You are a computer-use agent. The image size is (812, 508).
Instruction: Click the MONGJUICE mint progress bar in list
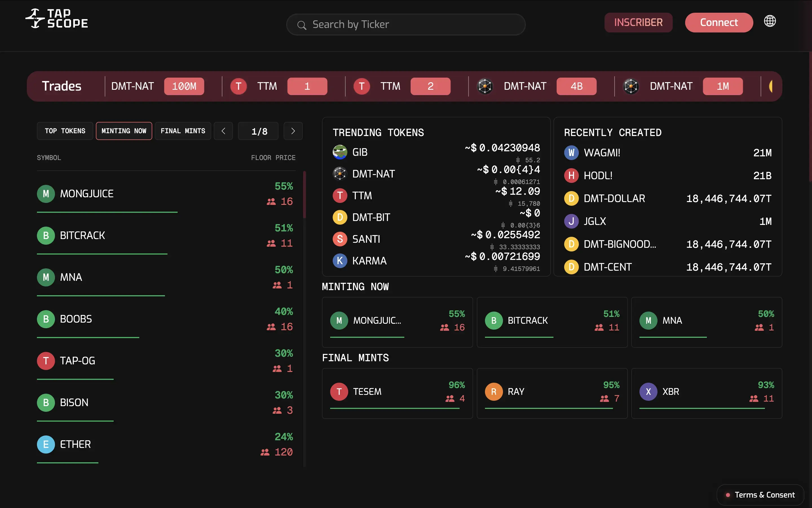[107, 212]
